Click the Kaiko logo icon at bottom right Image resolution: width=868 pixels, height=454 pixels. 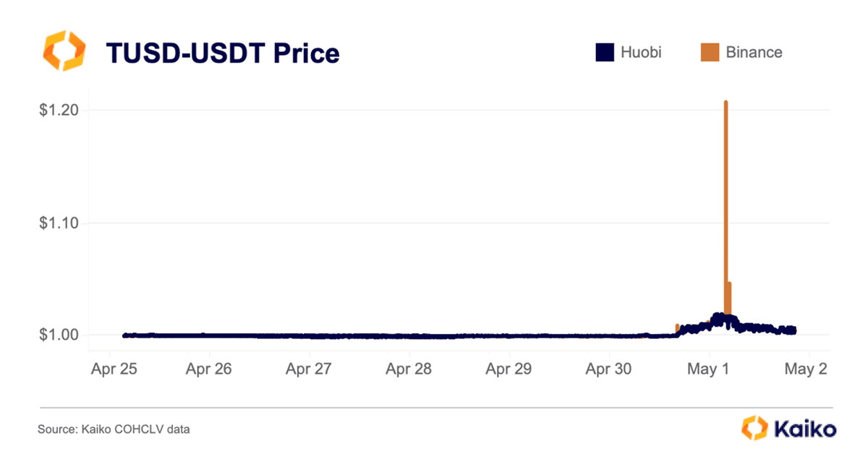[x=754, y=427]
